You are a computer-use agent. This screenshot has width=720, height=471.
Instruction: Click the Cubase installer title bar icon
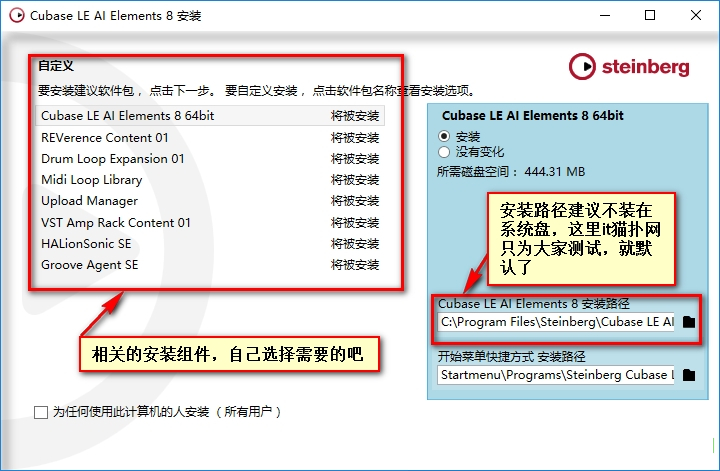[x=17, y=15]
